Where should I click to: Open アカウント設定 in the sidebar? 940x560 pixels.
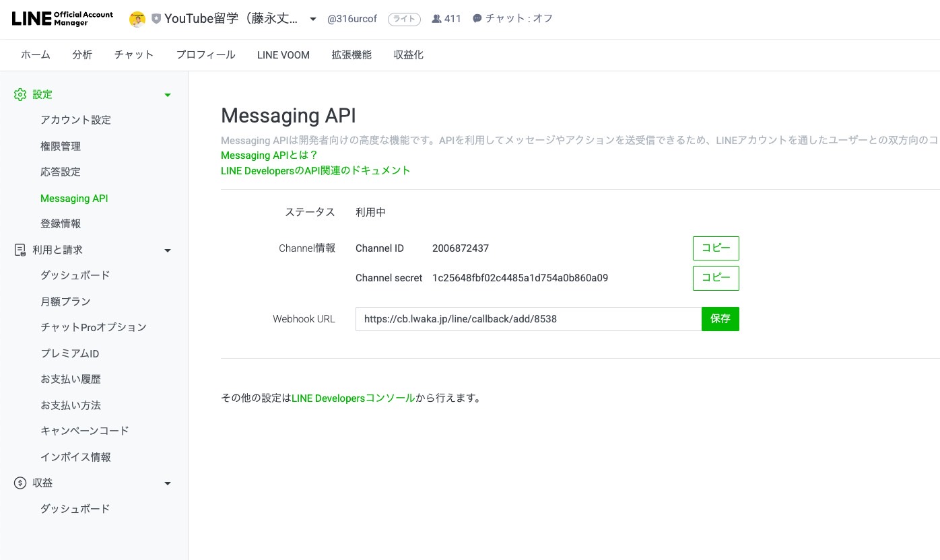[x=75, y=120]
